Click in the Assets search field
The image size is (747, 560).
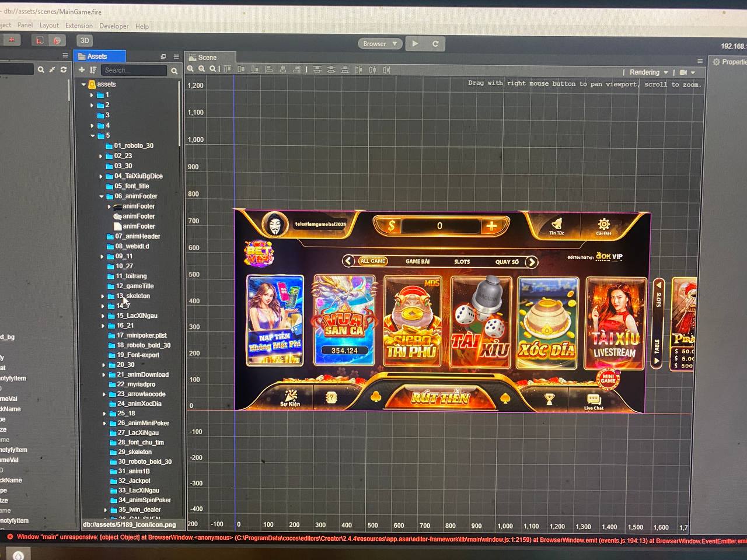coord(133,70)
